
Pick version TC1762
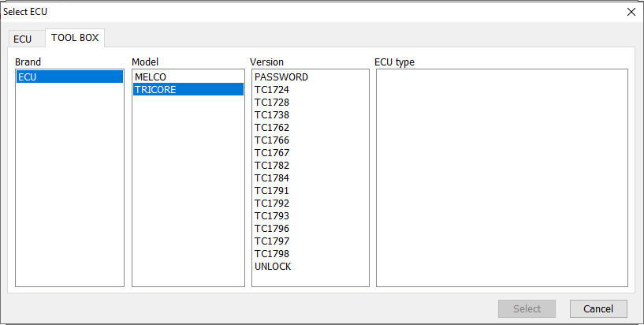(271, 128)
